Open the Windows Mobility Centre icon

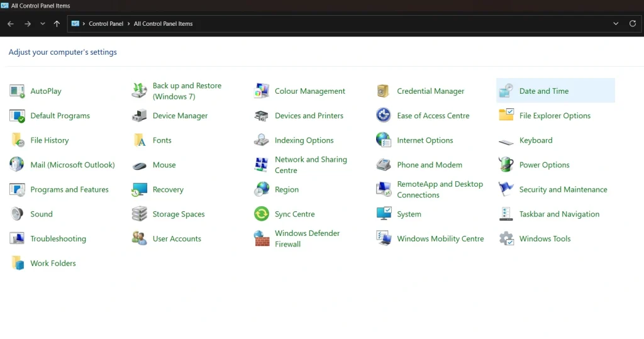(x=384, y=238)
